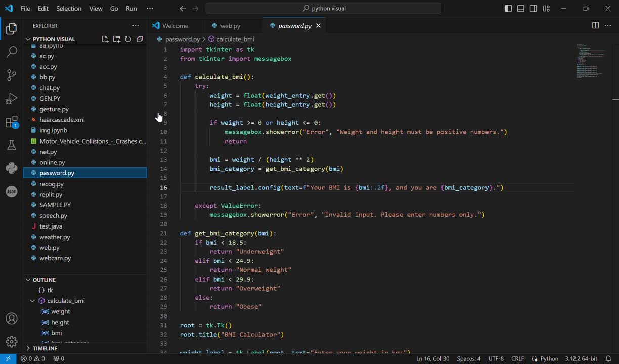Click the split editor right icon

click(595, 26)
